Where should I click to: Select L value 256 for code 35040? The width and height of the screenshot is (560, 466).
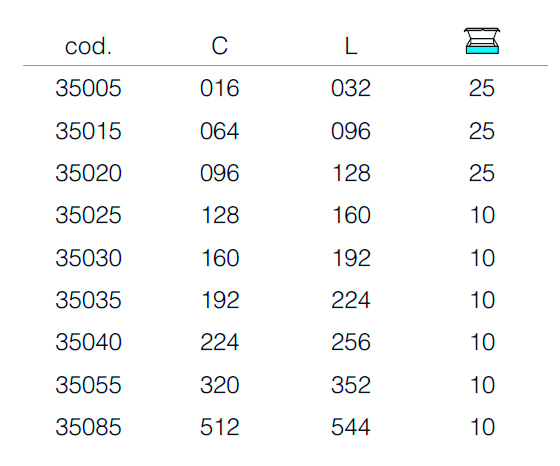(x=351, y=342)
